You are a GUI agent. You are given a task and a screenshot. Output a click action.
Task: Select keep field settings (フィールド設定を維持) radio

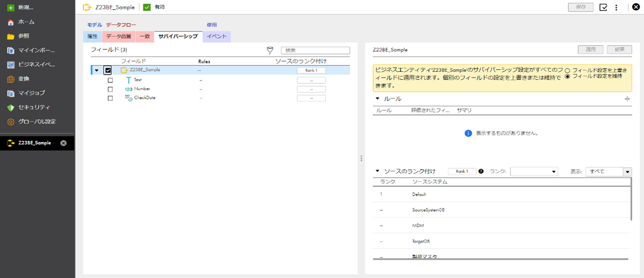click(568, 76)
